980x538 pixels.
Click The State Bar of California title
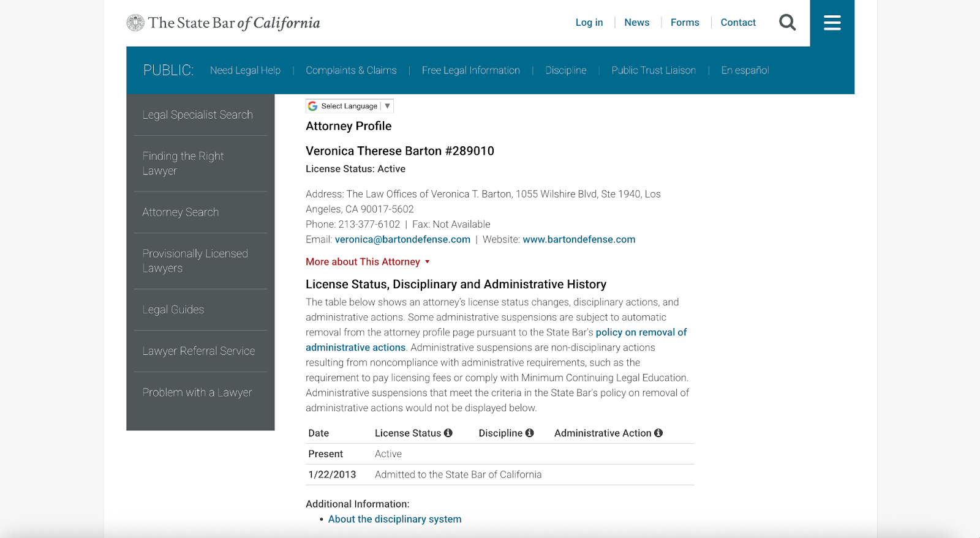234,23
